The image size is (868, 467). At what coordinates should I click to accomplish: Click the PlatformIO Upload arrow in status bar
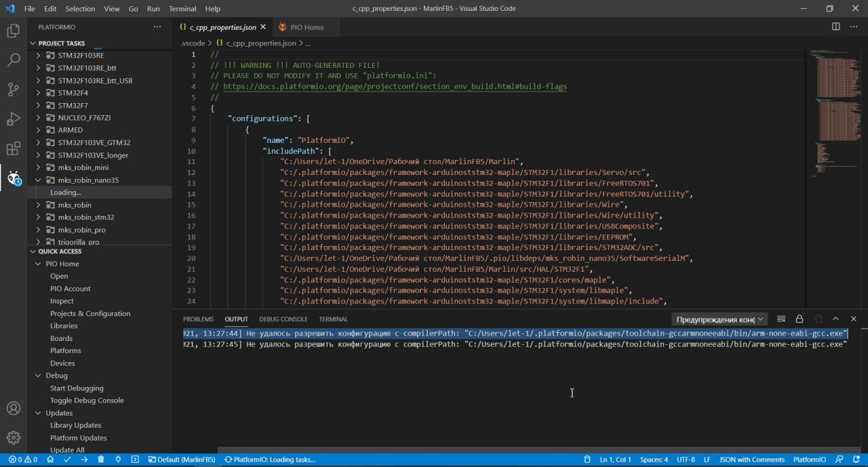pos(84,460)
